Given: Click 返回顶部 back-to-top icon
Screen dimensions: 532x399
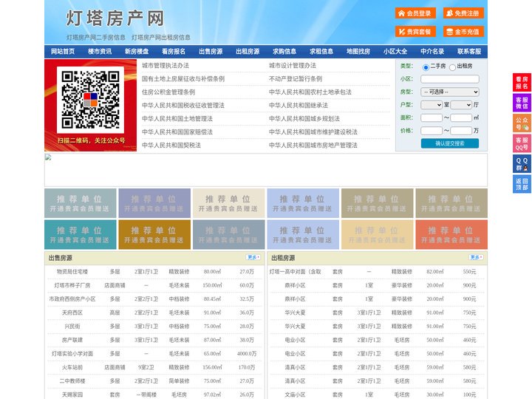Looking at the screenshot, I should coord(522,184).
